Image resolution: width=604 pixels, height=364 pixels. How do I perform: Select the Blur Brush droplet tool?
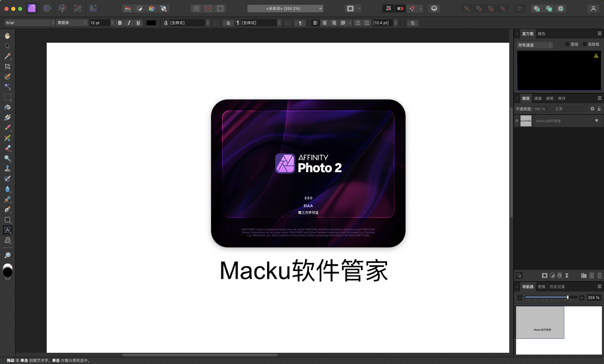[x=7, y=189]
